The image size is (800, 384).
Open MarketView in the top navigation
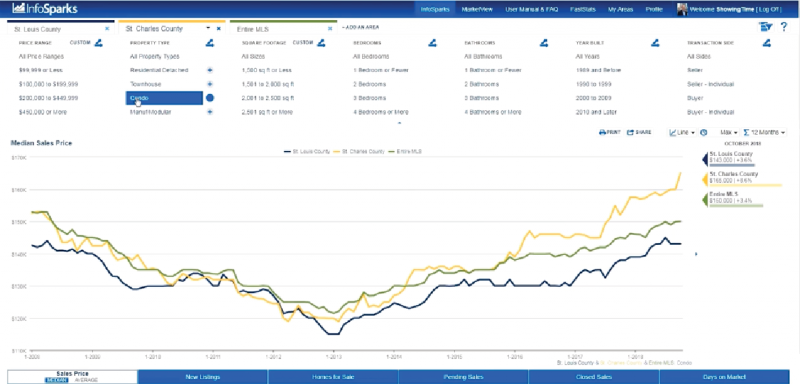click(x=476, y=9)
